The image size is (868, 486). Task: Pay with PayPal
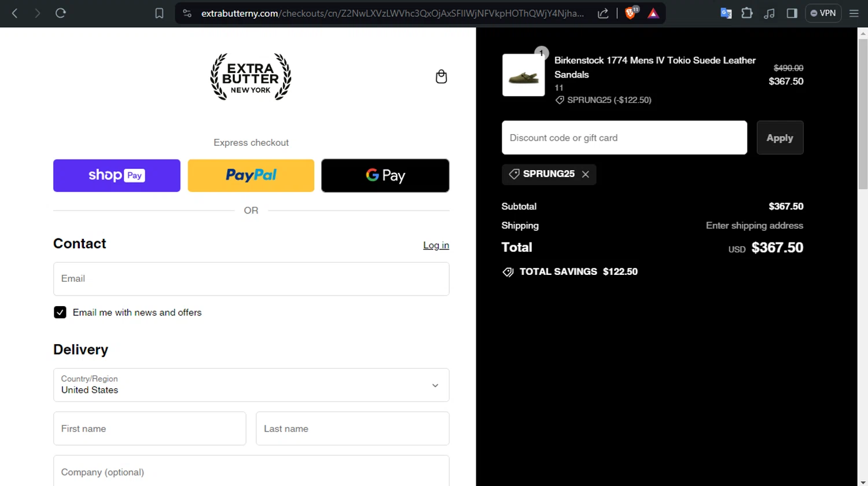(251, 175)
